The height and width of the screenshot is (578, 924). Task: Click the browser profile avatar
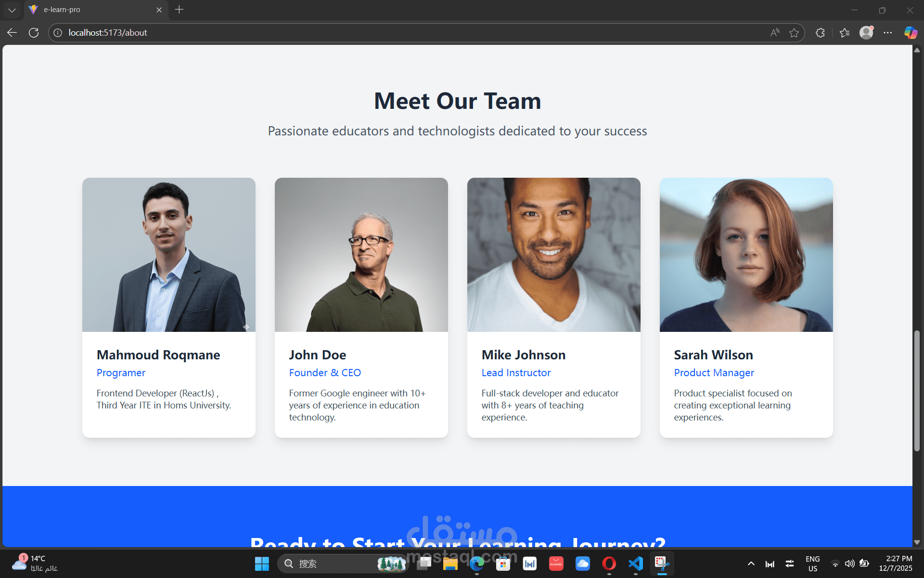coord(866,33)
